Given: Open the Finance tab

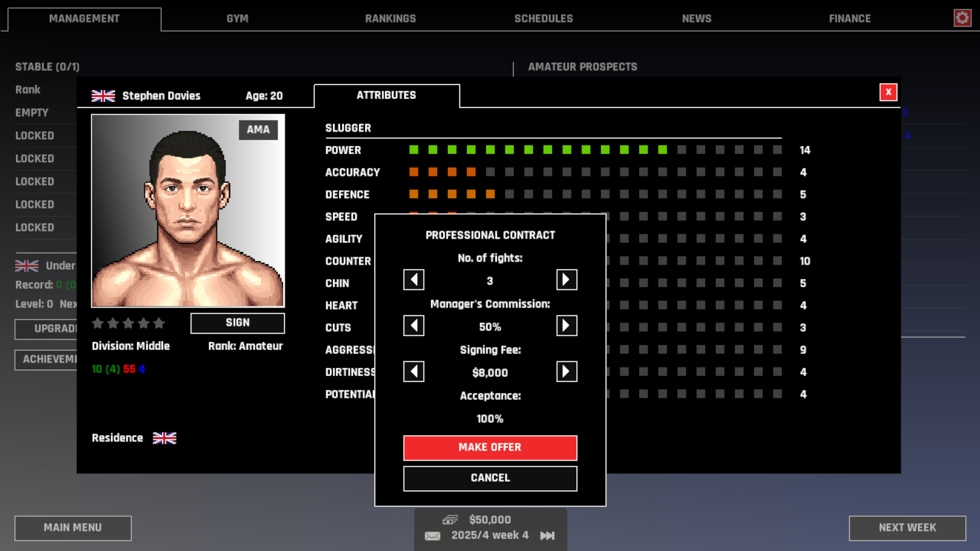Looking at the screenshot, I should [850, 19].
